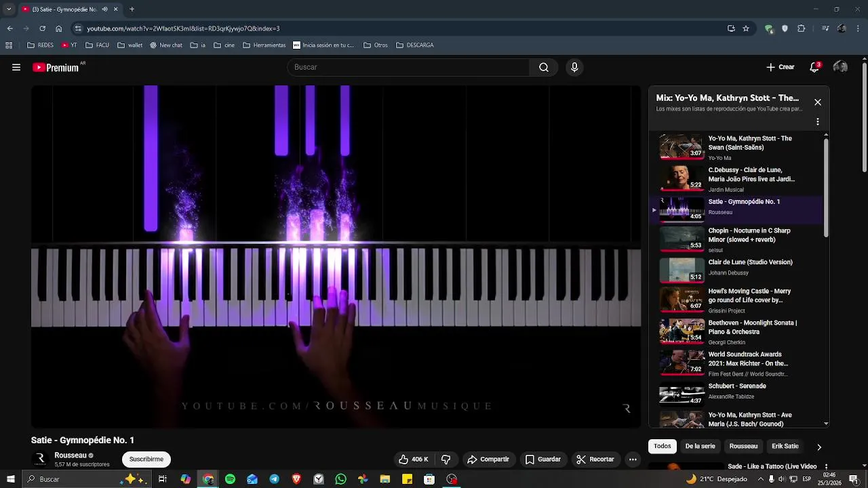The width and height of the screenshot is (868, 488).
Task: Open Telegram from the taskbar
Action: point(274,479)
